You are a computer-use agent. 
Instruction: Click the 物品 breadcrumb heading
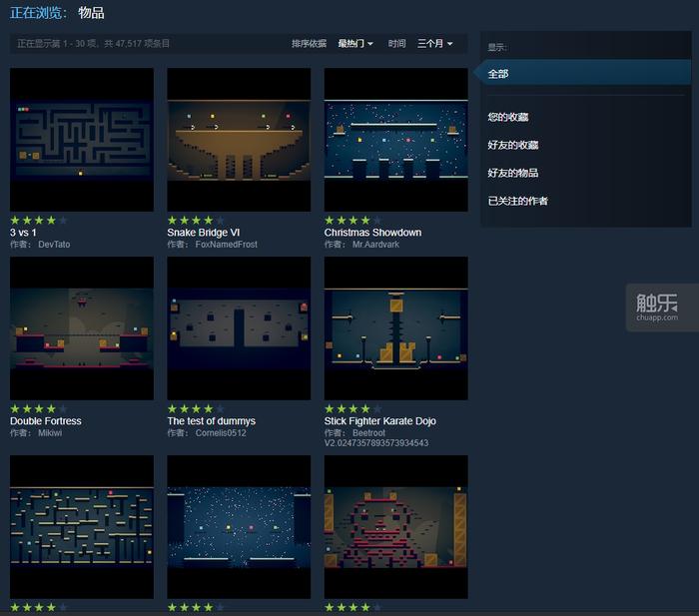click(x=91, y=13)
